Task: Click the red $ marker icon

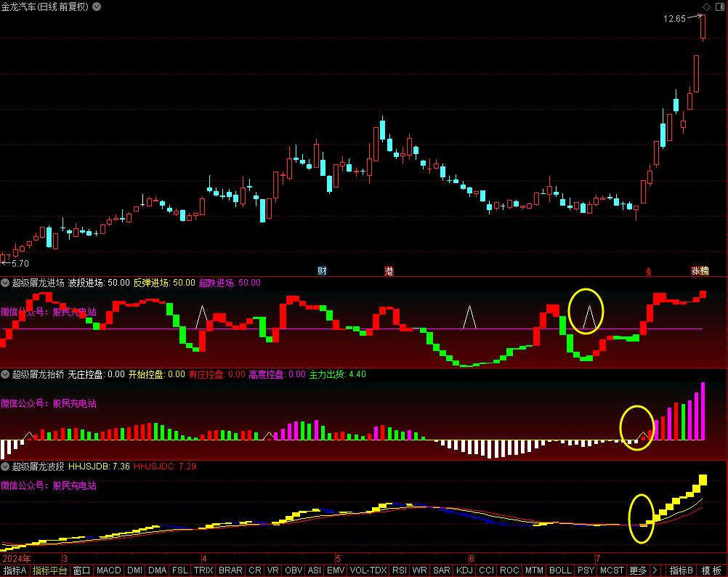Action: [649, 272]
